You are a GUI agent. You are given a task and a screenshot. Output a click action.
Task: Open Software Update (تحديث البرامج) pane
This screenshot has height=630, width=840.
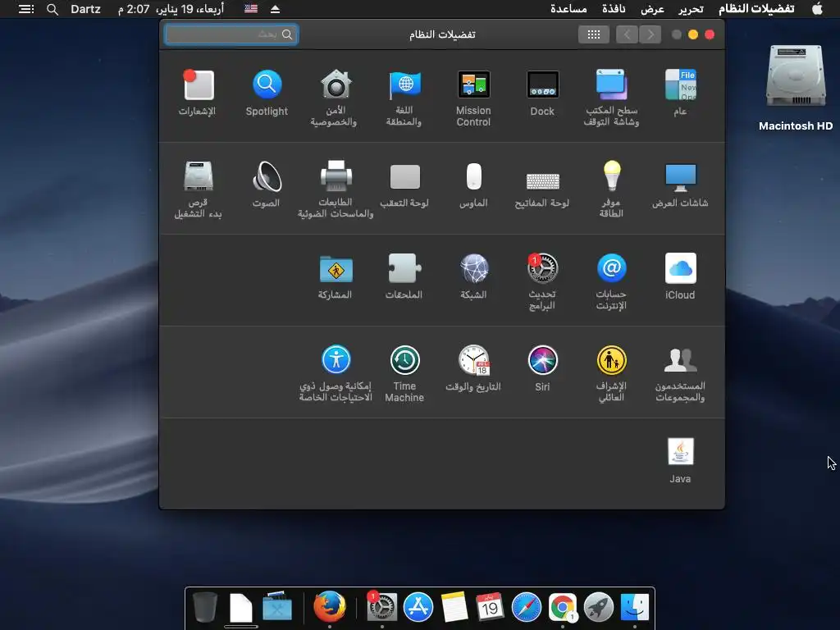pyautogui.click(x=542, y=281)
